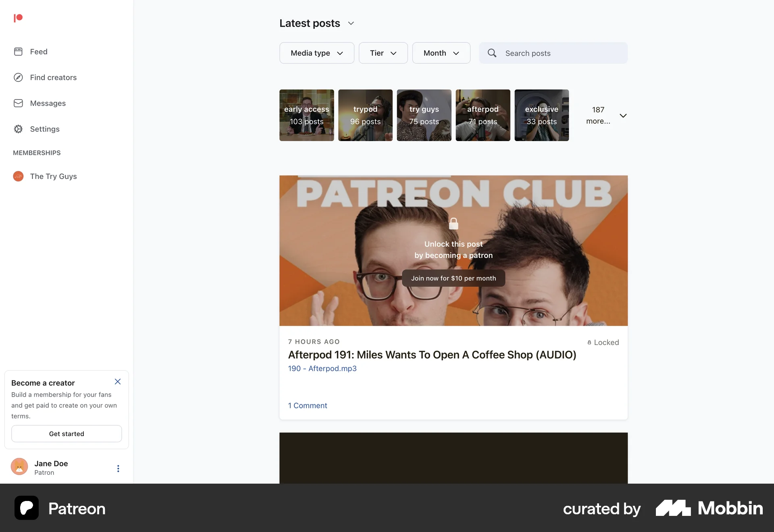Click the Get started button
The height and width of the screenshot is (532, 774).
[66, 434]
